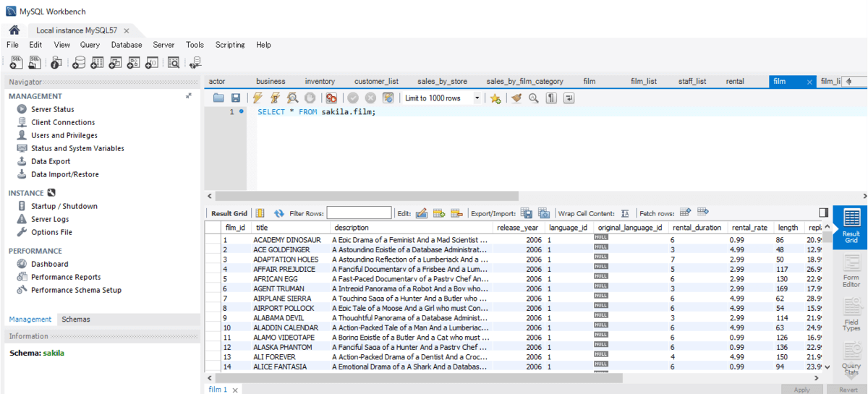Save the SQL script with the floppy disk icon
Screen dimensions: 868x394
(x=236, y=98)
